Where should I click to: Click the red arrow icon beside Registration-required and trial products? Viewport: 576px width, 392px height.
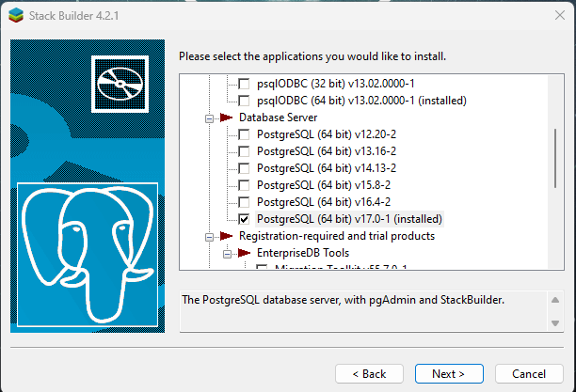coord(226,236)
